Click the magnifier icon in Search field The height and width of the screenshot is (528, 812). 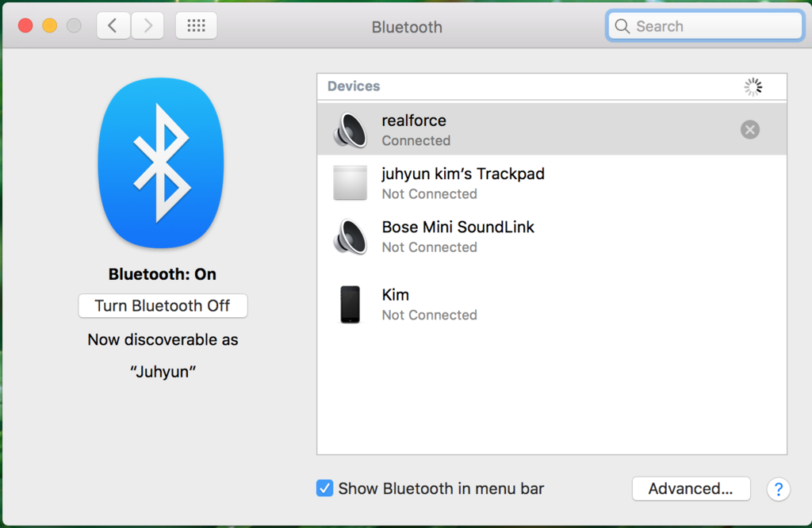pos(622,26)
